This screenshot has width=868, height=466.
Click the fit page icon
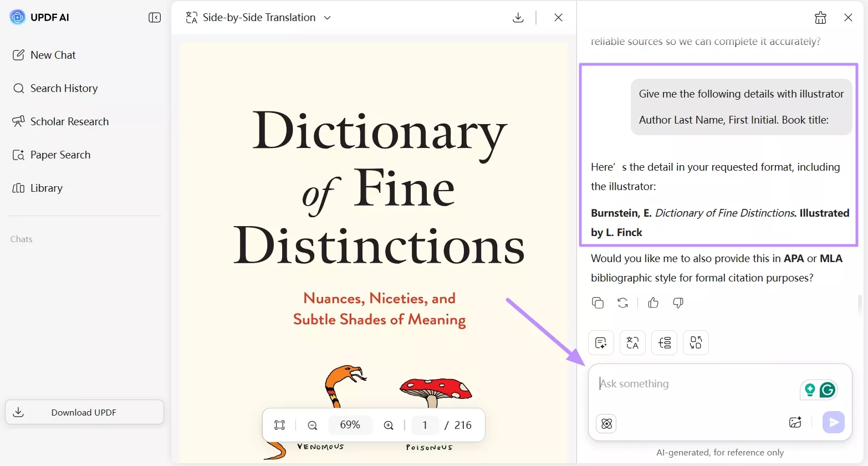click(279, 425)
